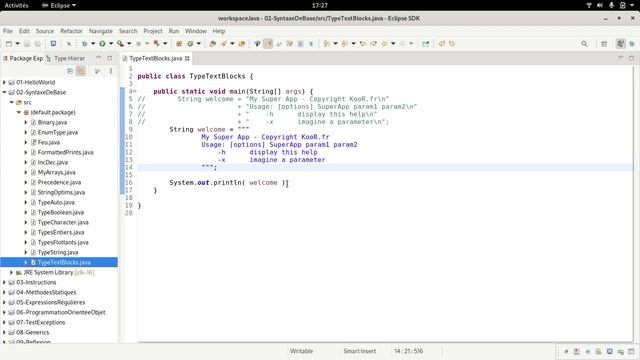The width and height of the screenshot is (640, 360).
Task: Open the Eclipse application menu in top bar
Action: pyautogui.click(x=59, y=5)
